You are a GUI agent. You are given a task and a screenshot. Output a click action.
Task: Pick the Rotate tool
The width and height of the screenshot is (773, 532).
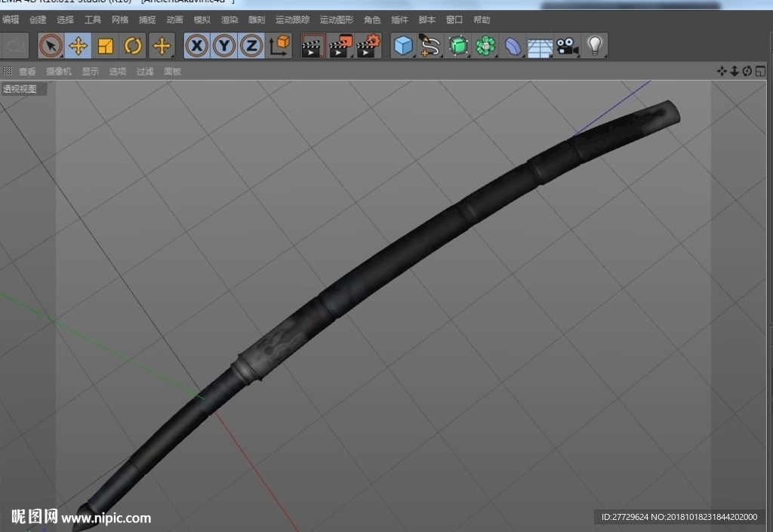pyautogui.click(x=133, y=46)
